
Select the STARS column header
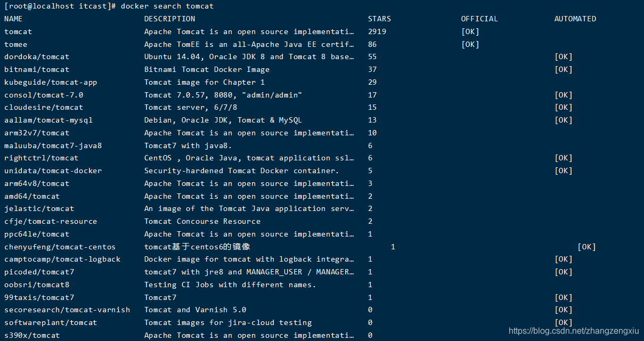[380, 19]
